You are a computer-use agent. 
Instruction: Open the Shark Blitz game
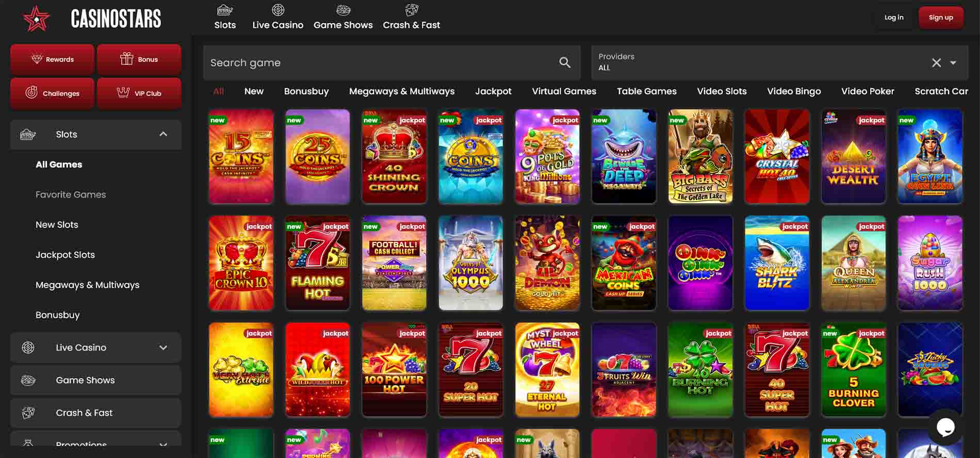click(x=777, y=263)
